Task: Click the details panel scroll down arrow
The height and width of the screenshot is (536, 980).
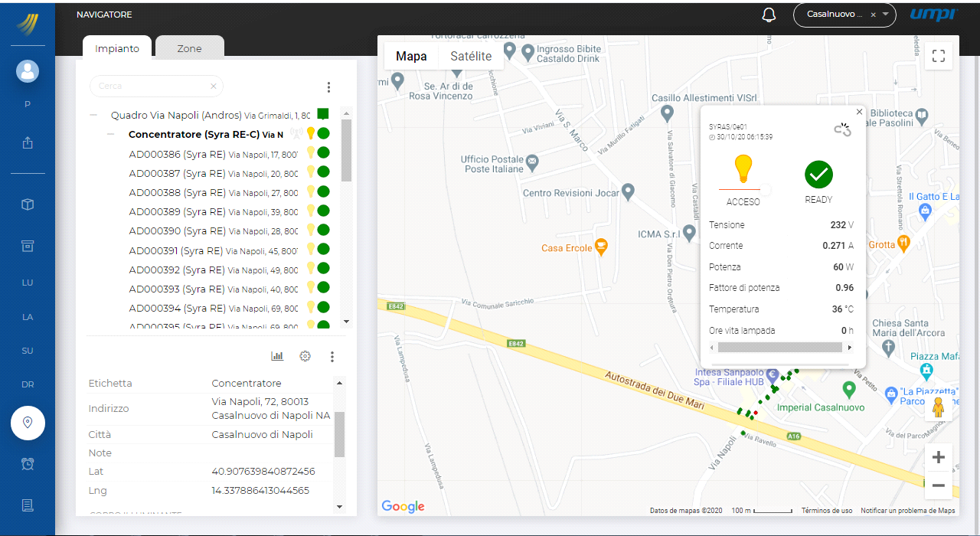Action: pyautogui.click(x=340, y=506)
